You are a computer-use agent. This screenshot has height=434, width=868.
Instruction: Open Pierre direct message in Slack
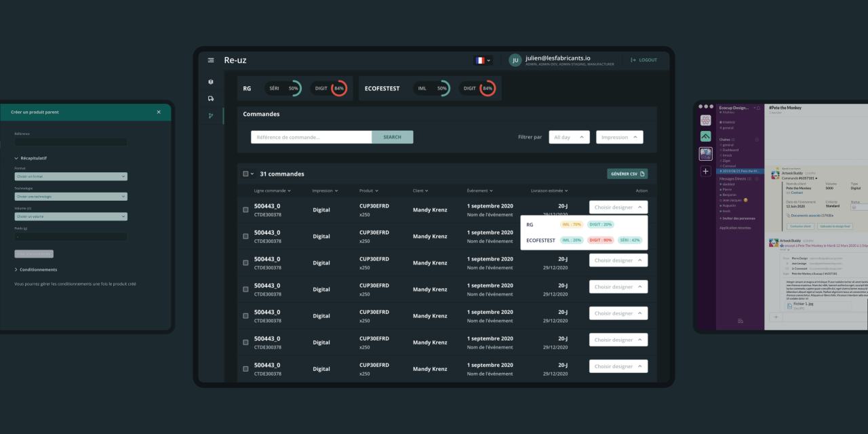point(727,189)
